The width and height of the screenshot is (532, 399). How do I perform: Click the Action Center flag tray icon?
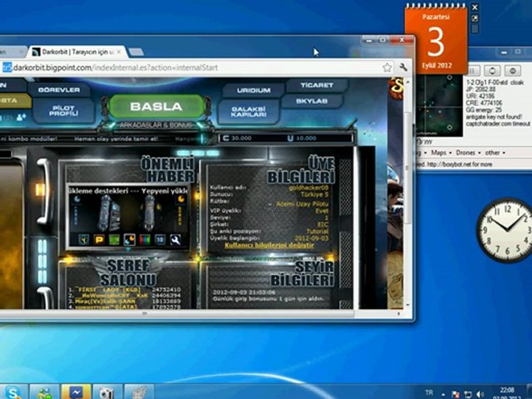(x=456, y=394)
